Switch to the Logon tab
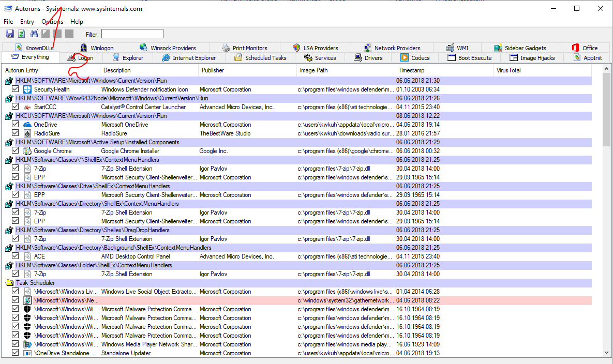 point(81,58)
